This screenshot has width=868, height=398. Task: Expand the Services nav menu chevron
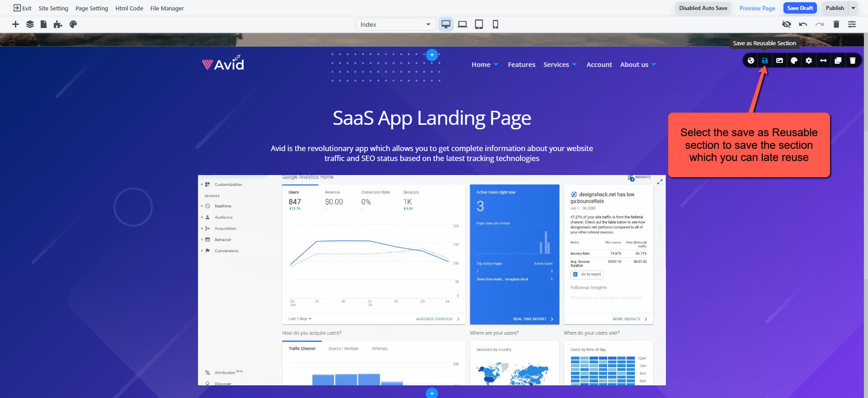point(575,65)
